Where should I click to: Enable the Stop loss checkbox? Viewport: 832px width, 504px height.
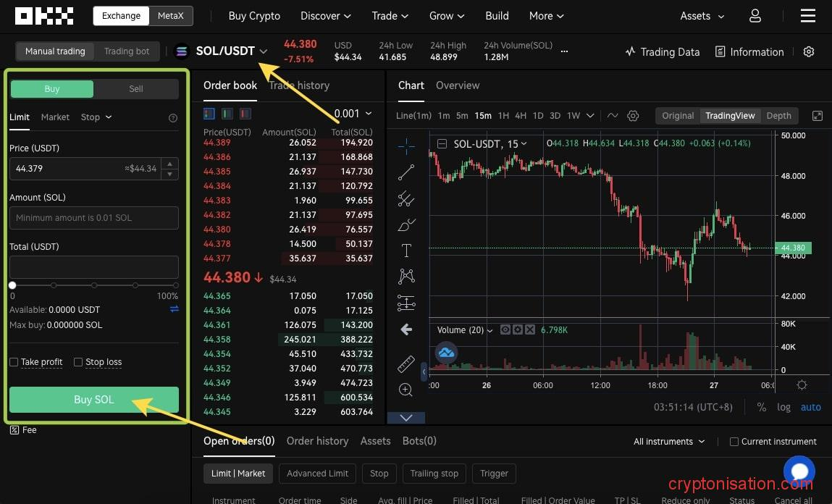[x=78, y=362]
